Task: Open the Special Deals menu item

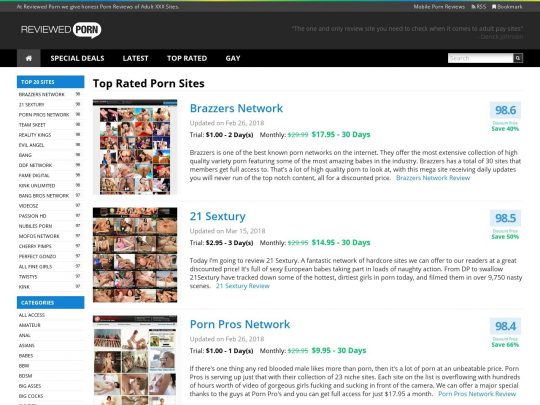Action: (77, 58)
